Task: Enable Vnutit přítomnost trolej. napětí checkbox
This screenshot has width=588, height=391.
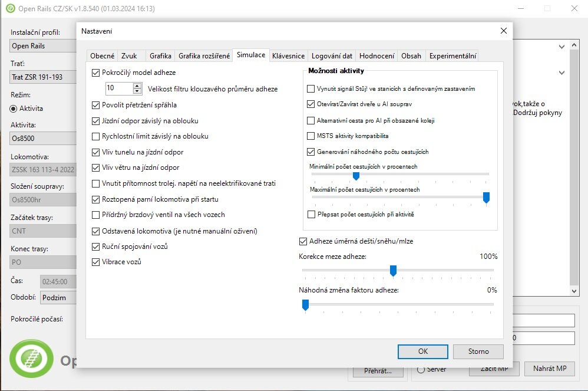Action: pos(95,183)
